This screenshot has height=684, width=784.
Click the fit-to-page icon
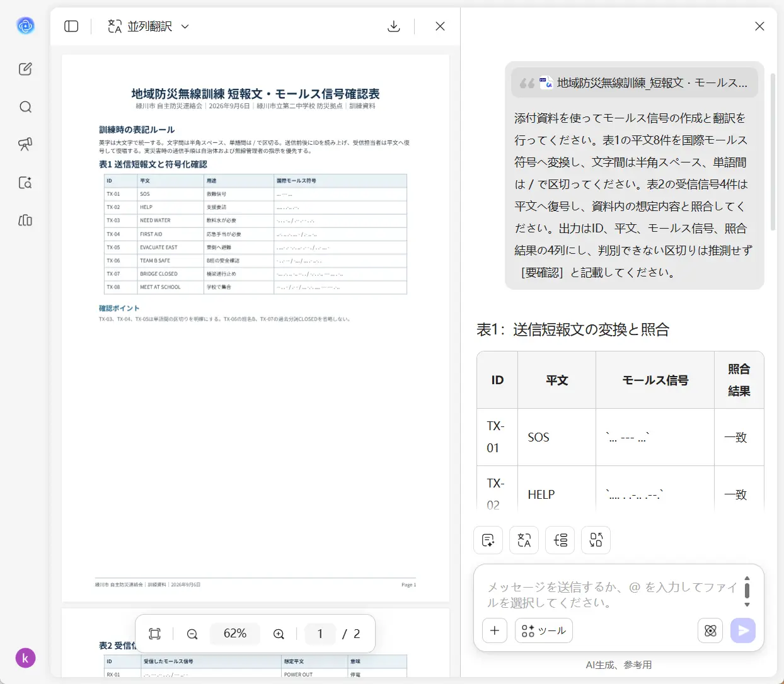[x=155, y=634]
